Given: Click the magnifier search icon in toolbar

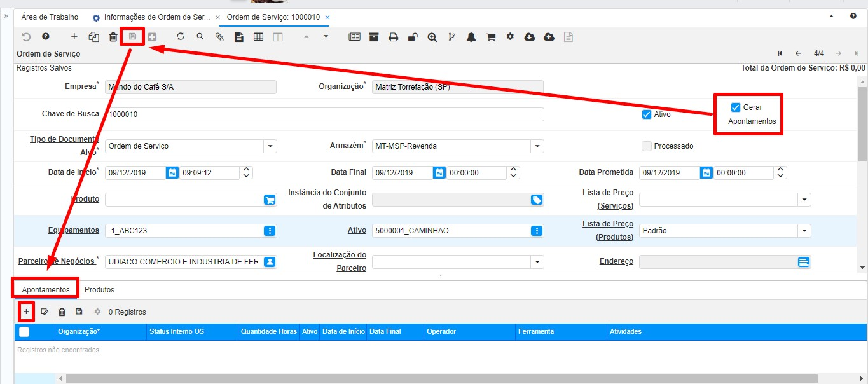Looking at the screenshot, I should pos(200,37).
